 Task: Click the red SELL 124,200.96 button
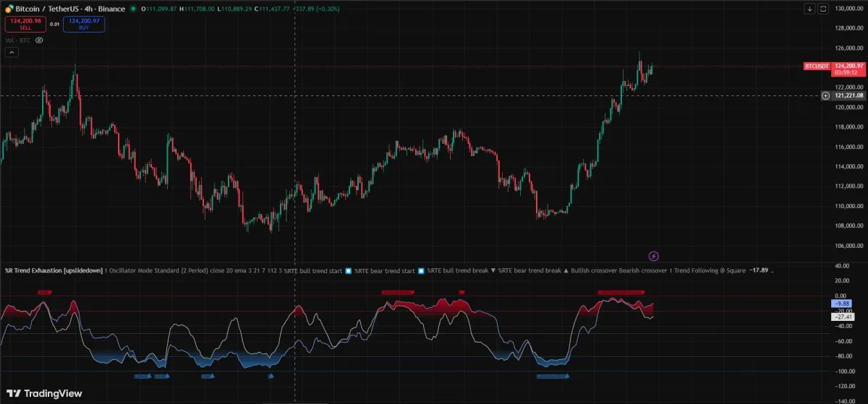(x=24, y=24)
